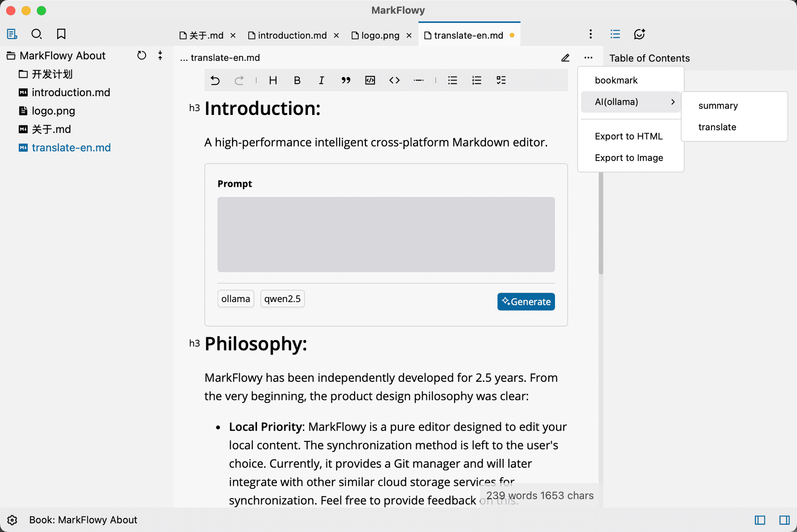Toggle left sidebar visibility

click(x=760, y=520)
